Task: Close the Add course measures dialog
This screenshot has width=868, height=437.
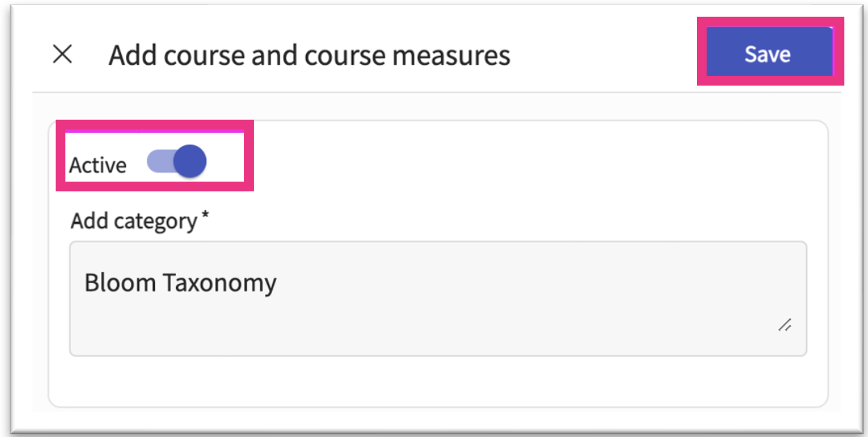Action: (63, 54)
